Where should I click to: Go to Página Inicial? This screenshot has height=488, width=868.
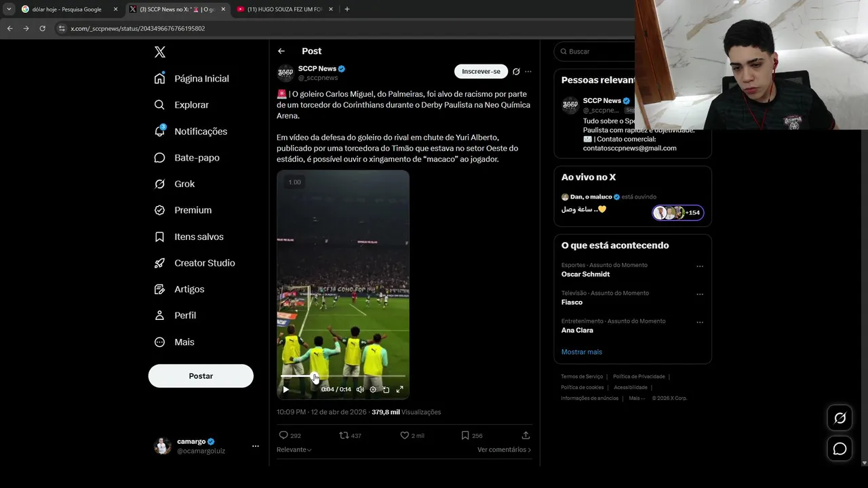(x=192, y=79)
